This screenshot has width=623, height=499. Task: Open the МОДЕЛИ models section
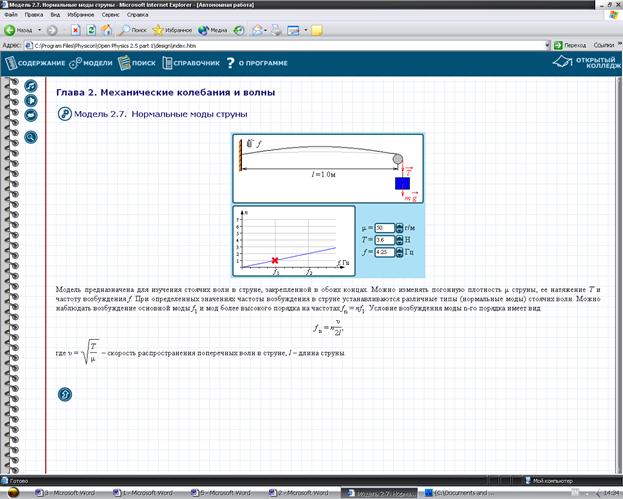(x=91, y=63)
